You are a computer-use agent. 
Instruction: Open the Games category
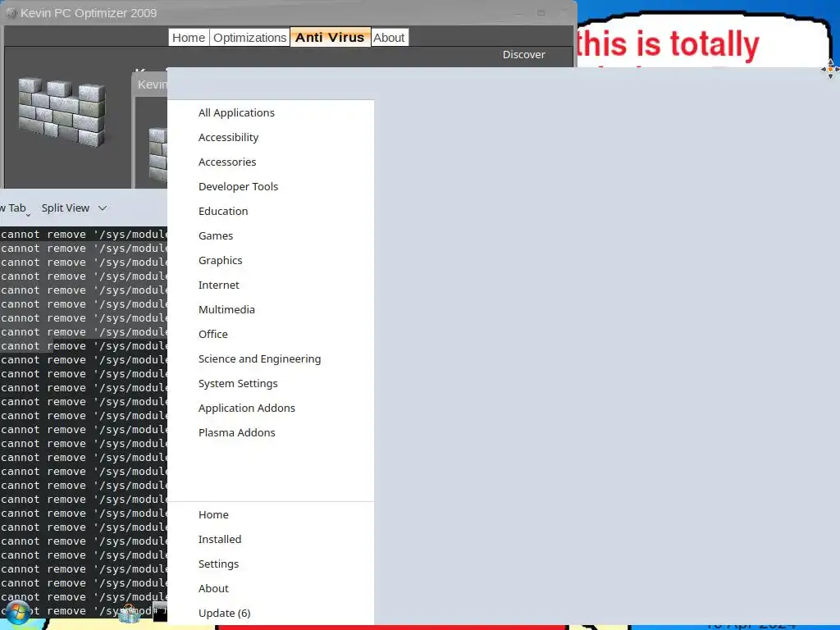click(x=271, y=235)
